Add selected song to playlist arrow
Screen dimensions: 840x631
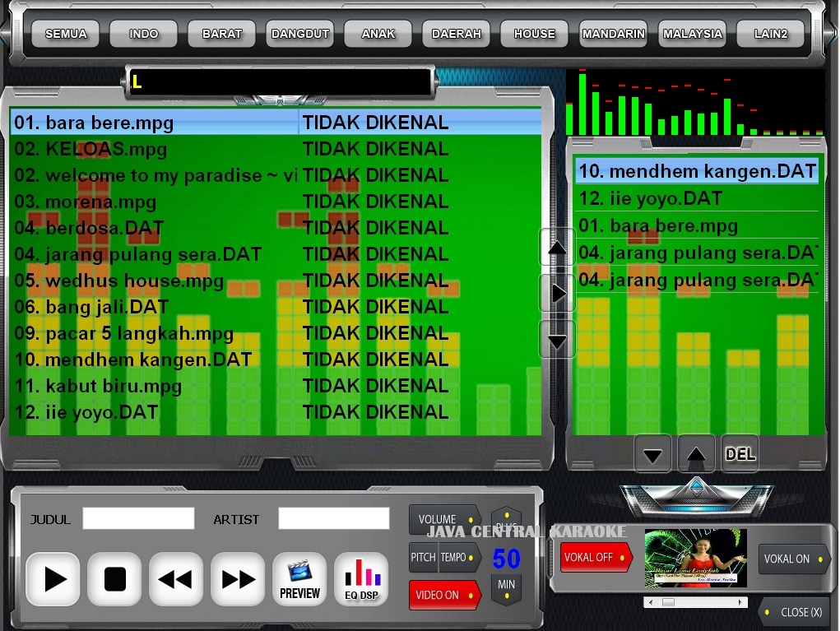(x=557, y=293)
